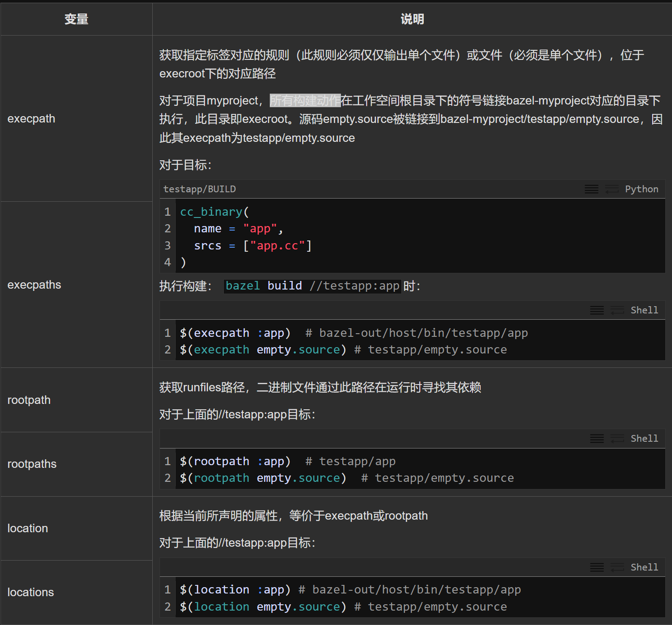
Task: Click comment # bazel-out/host/bin/testapp/app after execpath
Action: click(x=417, y=333)
